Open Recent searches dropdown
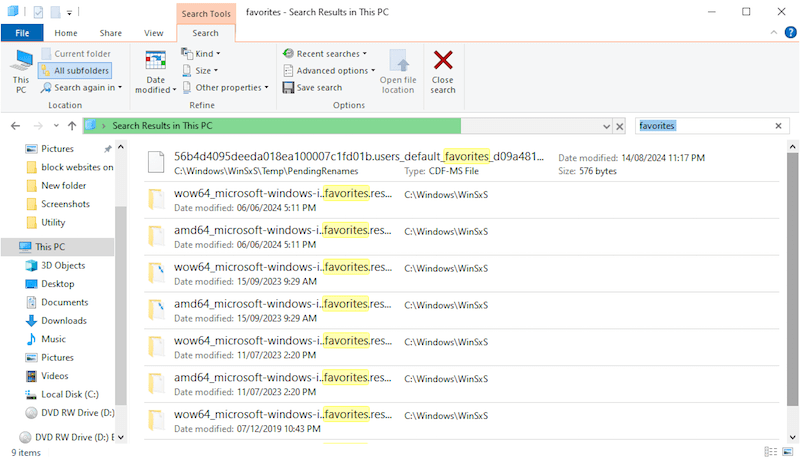The image size is (800, 462). click(324, 54)
